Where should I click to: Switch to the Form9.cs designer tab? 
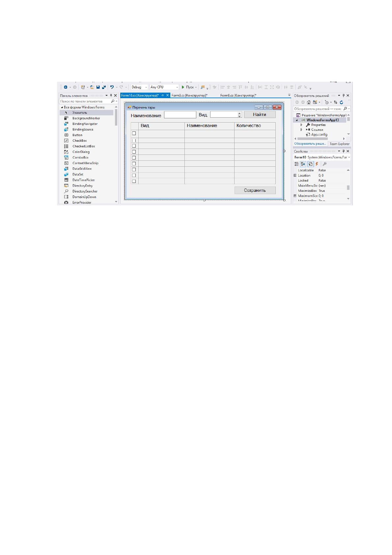pos(189,96)
